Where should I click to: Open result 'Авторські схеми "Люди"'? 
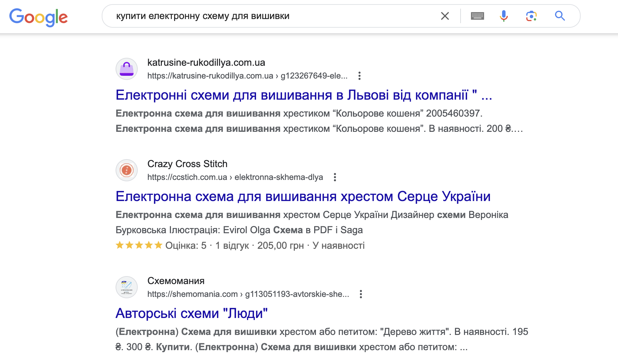pos(192,313)
